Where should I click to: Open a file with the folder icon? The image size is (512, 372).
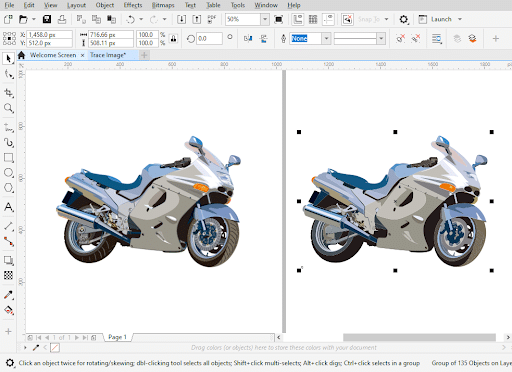[23, 19]
